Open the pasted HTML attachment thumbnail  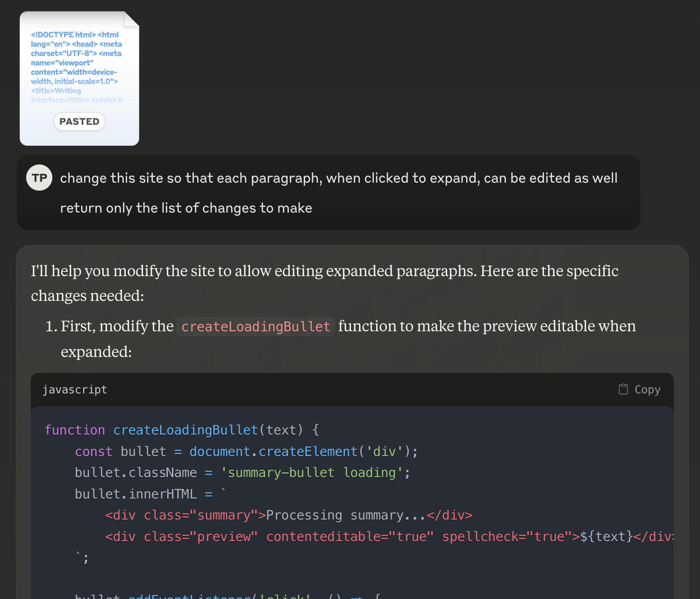pos(79,78)
